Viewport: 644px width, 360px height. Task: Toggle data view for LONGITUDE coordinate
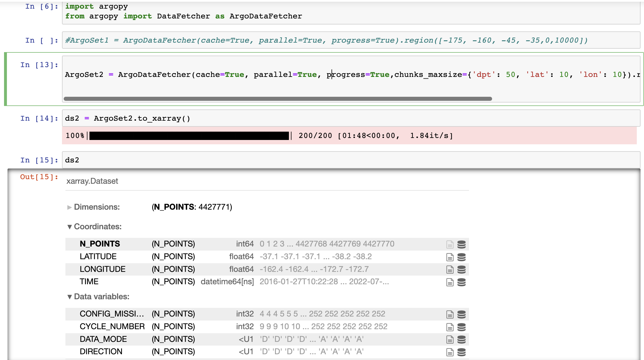tap(462, 270)
